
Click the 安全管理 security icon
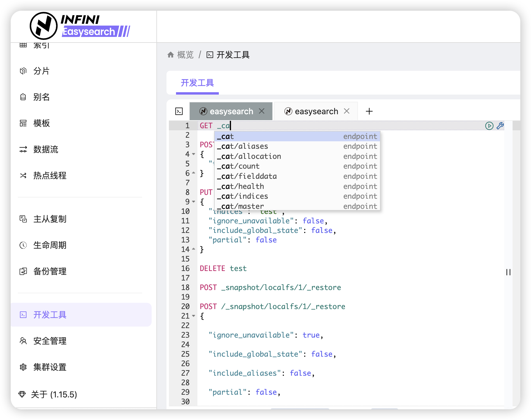(23, 341)
